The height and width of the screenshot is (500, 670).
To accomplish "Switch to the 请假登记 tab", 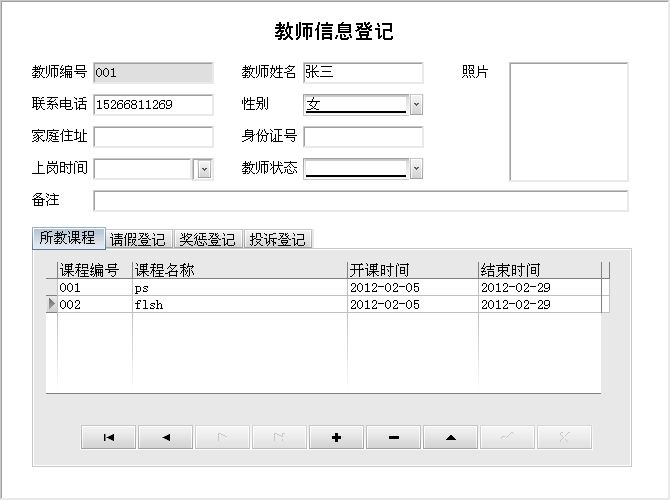I will [x=138, y=240].
